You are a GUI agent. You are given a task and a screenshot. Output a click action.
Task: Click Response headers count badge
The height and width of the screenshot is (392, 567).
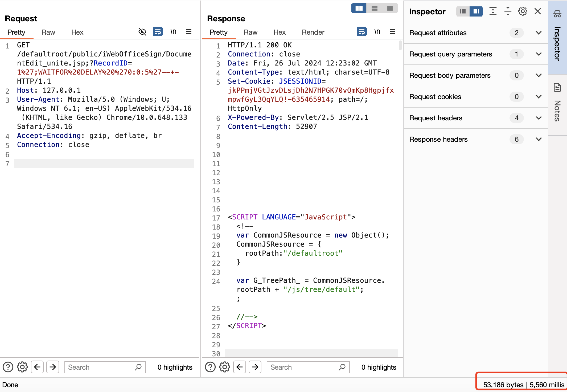pyautogui.click(x=516, y=139)
